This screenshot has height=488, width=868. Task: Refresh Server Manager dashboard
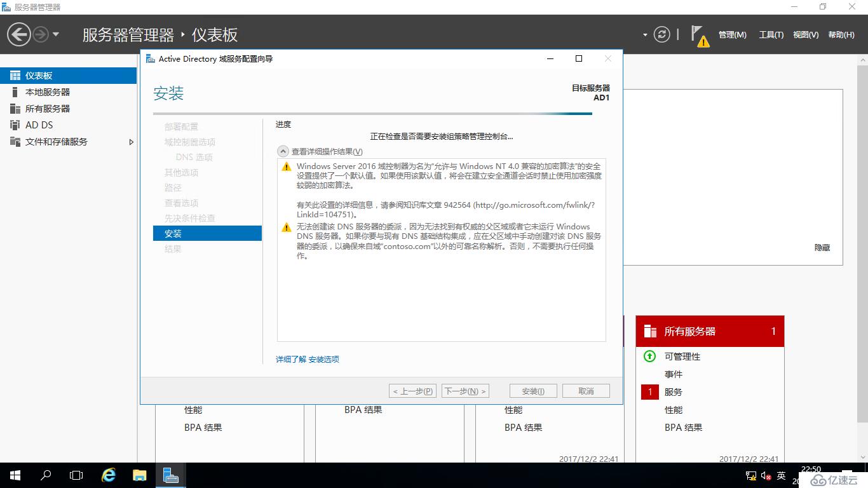click(x=662, y=34)
